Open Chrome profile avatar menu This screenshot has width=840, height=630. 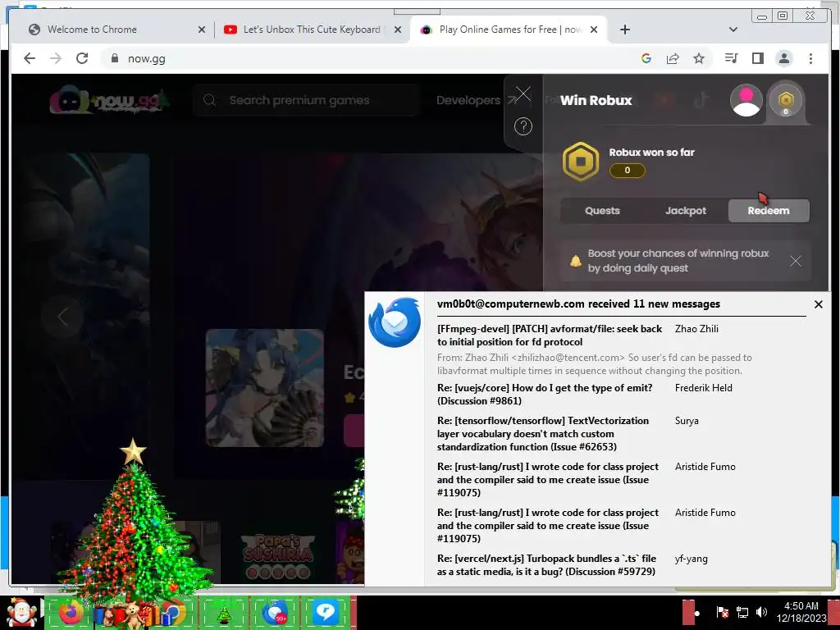(x=783, y=58)
